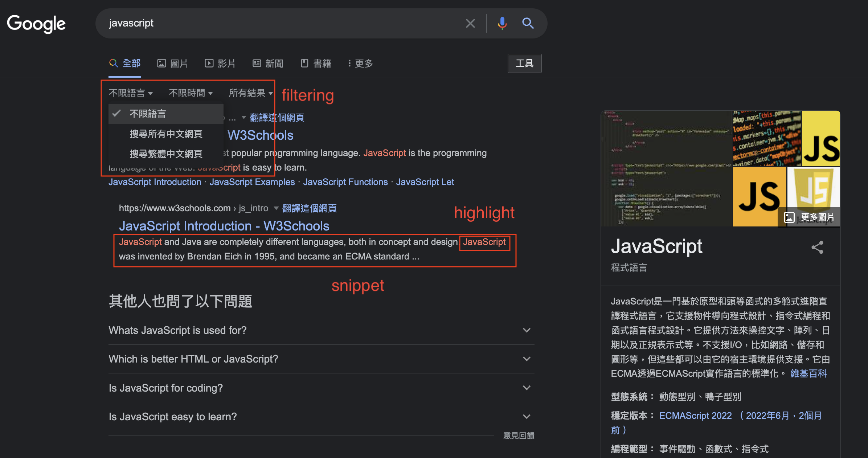Open the 更多 three-dot menu
Screen dimensions: 868x458
click(360, 64)
